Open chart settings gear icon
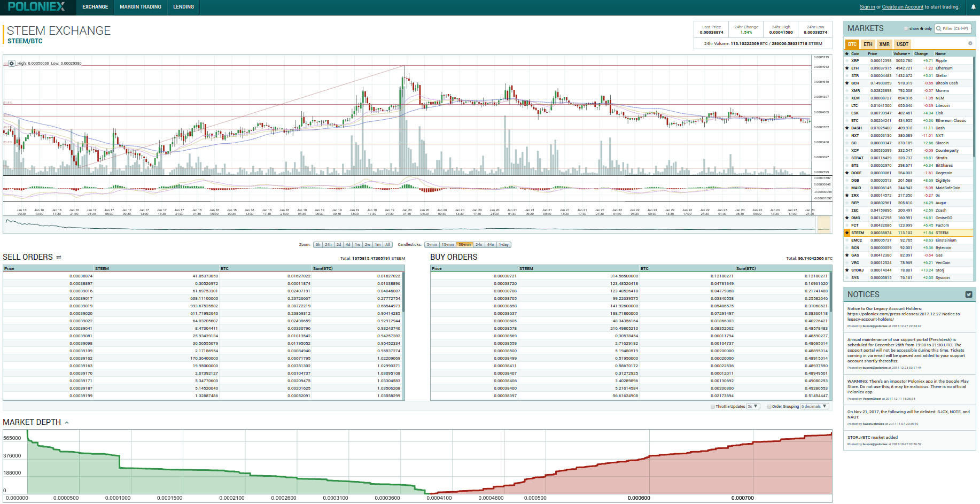980x504 pixels. coord(12,63)
